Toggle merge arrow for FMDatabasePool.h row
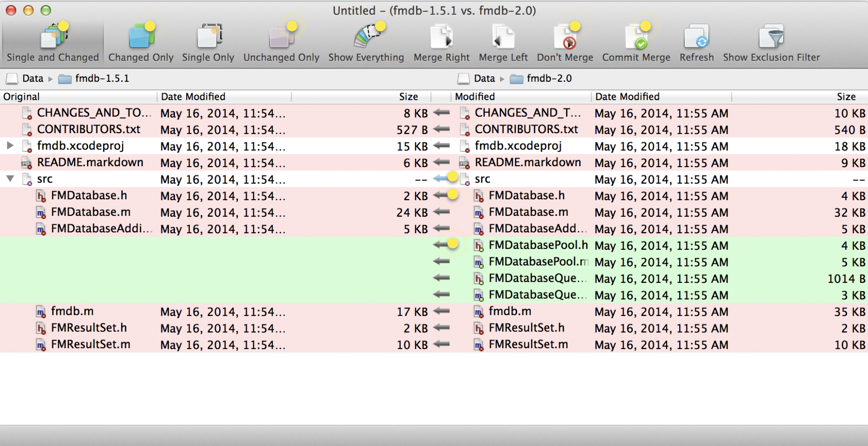The width and height of the screenshot is (868, 446). click(x=441, y=245)
